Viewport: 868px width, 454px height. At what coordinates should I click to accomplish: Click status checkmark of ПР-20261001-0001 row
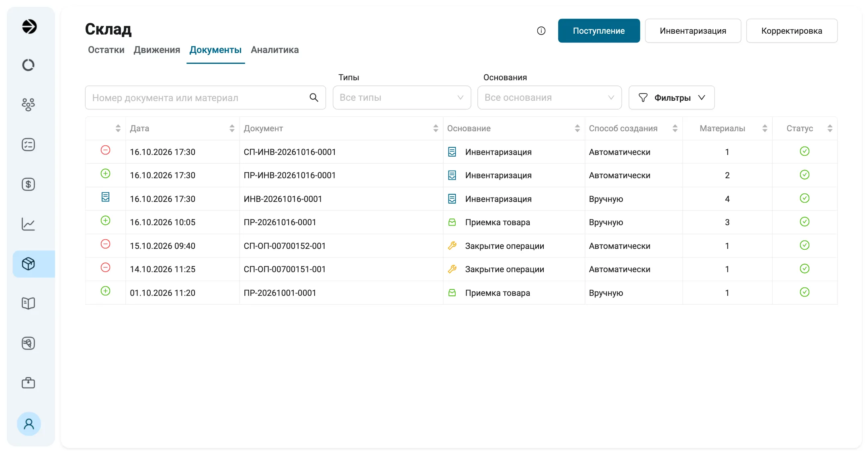click(805, 292)
